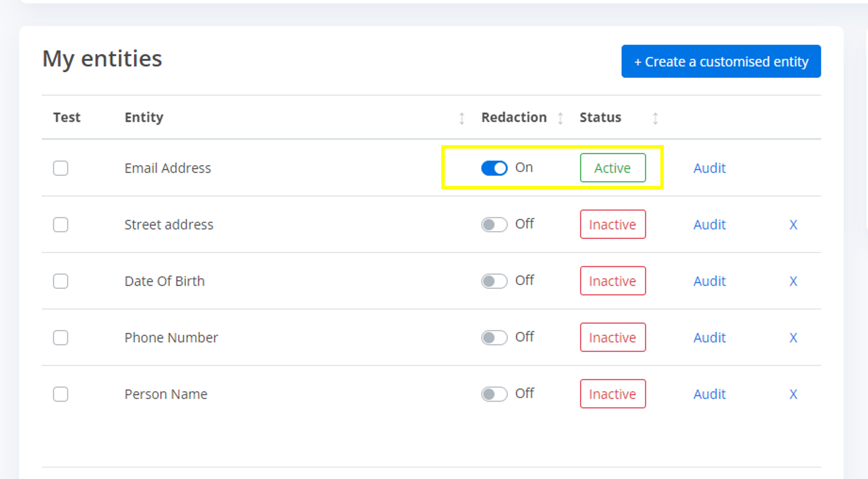Viewport: 868px width, 479px height.
Task: Check the Date Of Birth test checkbox
Action: pyautogui.click(x=61, y=281)
